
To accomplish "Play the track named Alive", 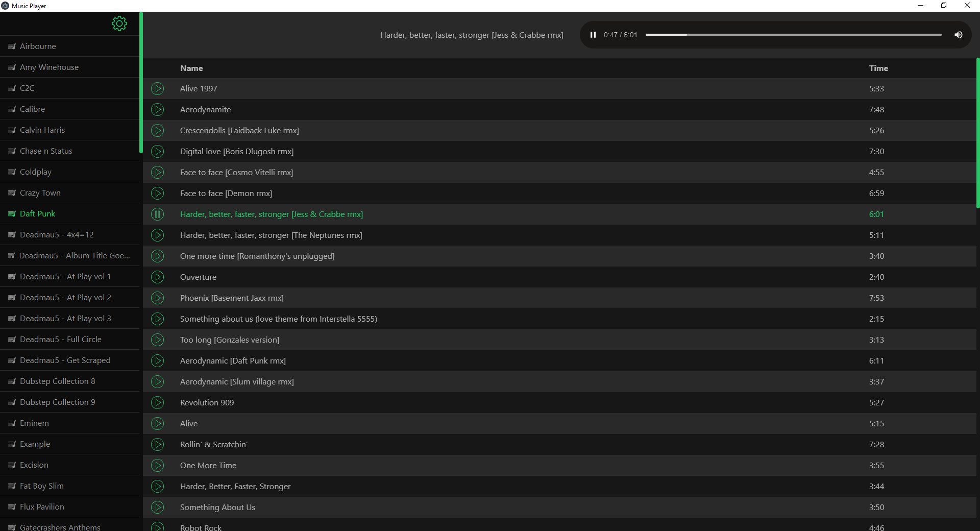I will pyautogui.click(x=158, y=424).
